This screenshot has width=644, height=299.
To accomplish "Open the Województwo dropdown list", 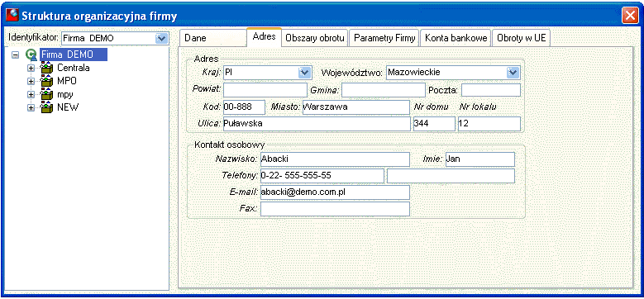I will click(x=513, y=73).
